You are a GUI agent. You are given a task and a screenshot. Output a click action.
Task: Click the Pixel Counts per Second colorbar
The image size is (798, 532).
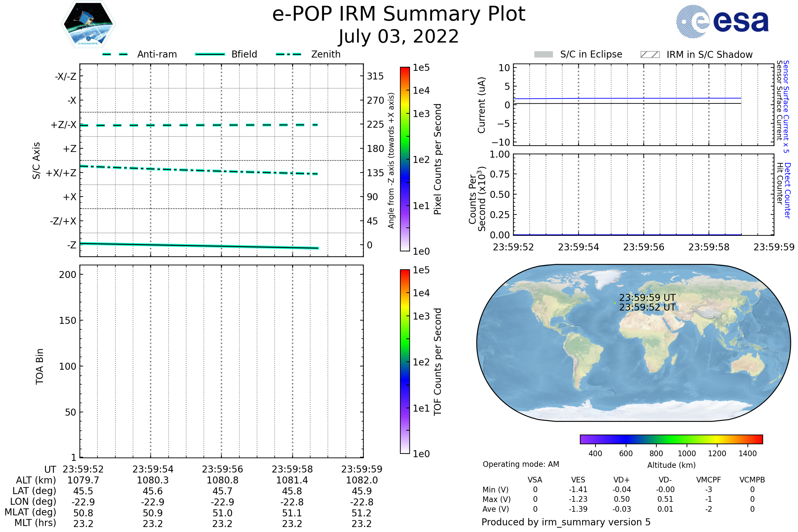(405, 159)
